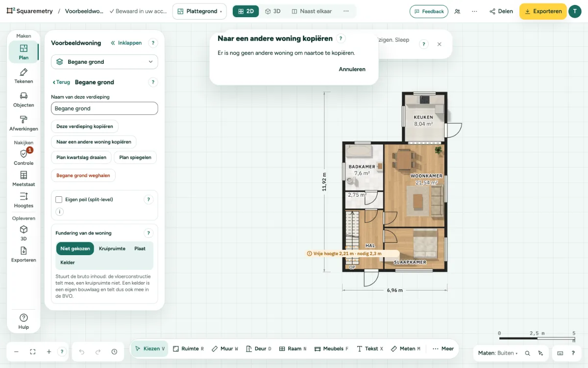Select the Tekst tool
Screen dimensions: 588x368
pyautogui.click(x=370, y=349)
